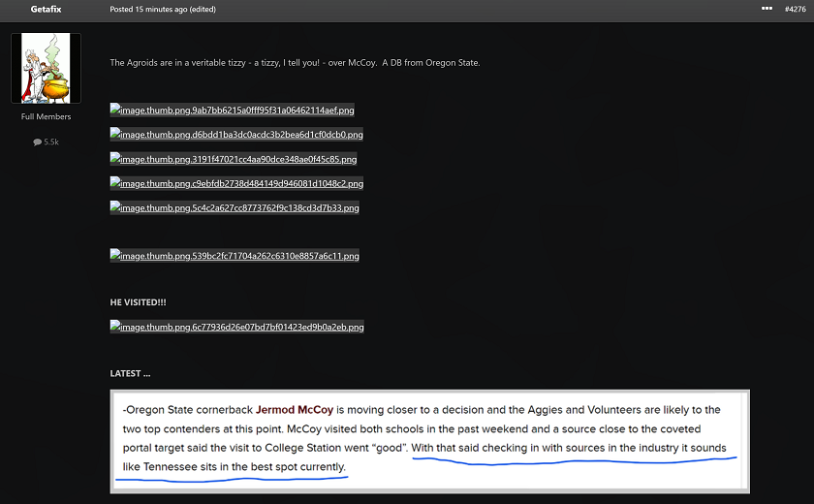Open the Getafix username profile link

(x=46, y=9)
